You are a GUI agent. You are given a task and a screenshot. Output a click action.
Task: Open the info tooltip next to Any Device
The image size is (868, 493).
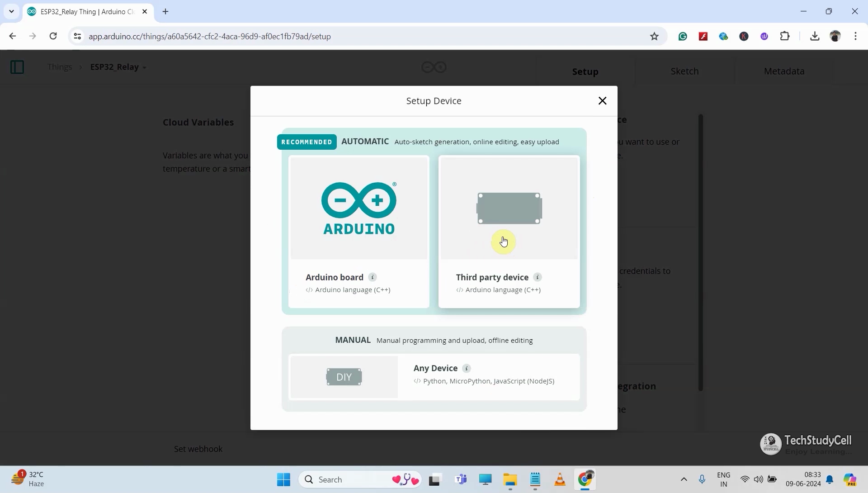point(467,368)
